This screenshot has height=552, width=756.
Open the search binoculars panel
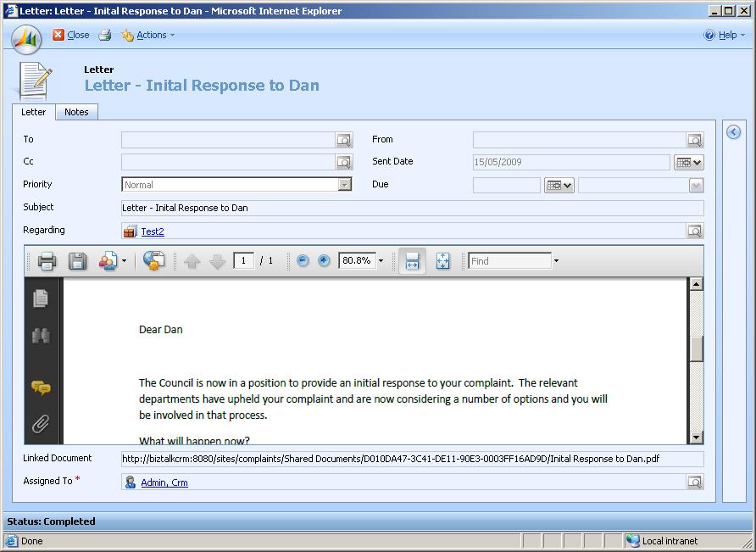tap(41, 335)
